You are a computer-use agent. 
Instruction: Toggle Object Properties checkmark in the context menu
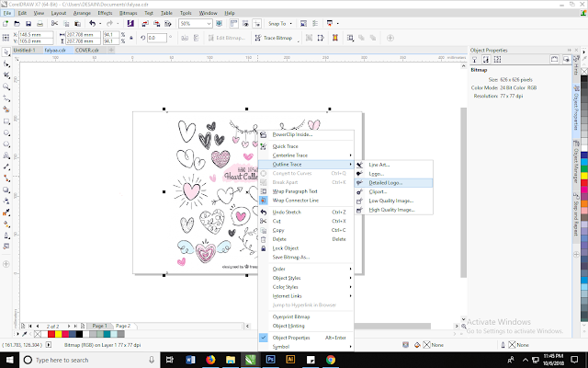[x=265, y=338]
